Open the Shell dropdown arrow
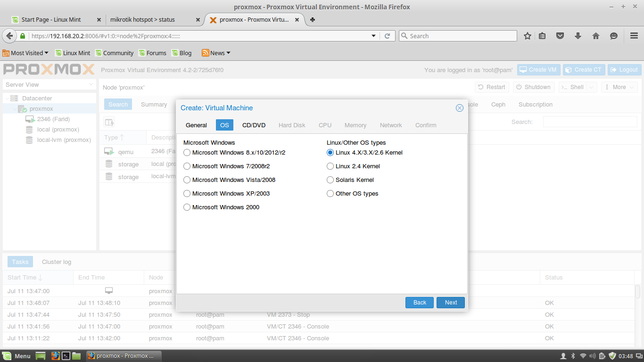Screen dimensions: 644x362 592,87
